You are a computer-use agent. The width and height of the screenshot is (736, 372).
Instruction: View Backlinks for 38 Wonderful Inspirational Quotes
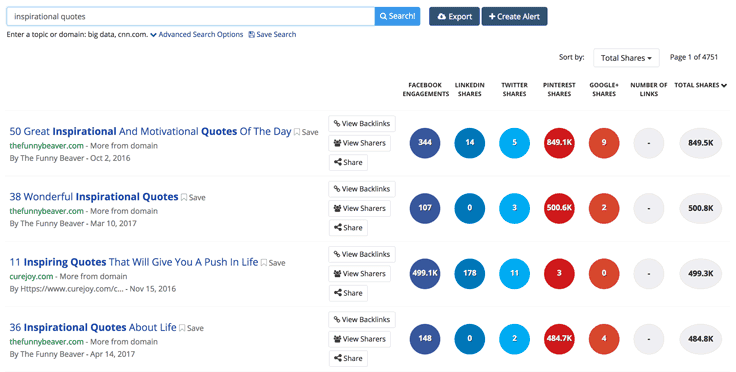362,189
